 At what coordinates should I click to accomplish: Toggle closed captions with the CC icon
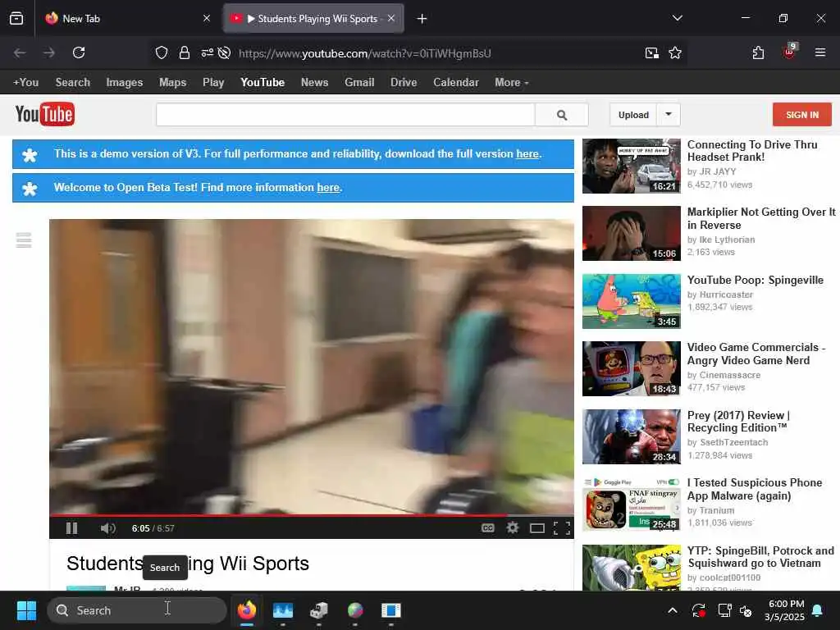coord(487,528)
